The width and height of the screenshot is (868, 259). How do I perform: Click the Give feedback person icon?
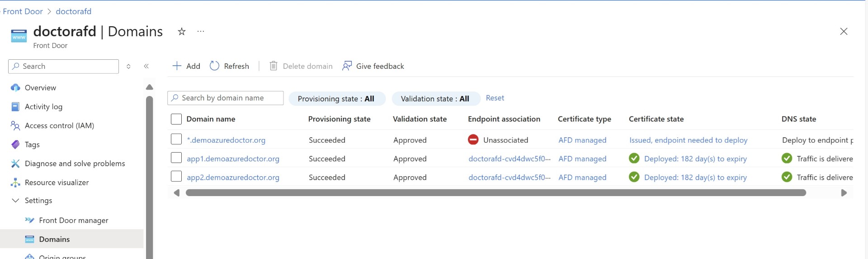click(347, 66)
